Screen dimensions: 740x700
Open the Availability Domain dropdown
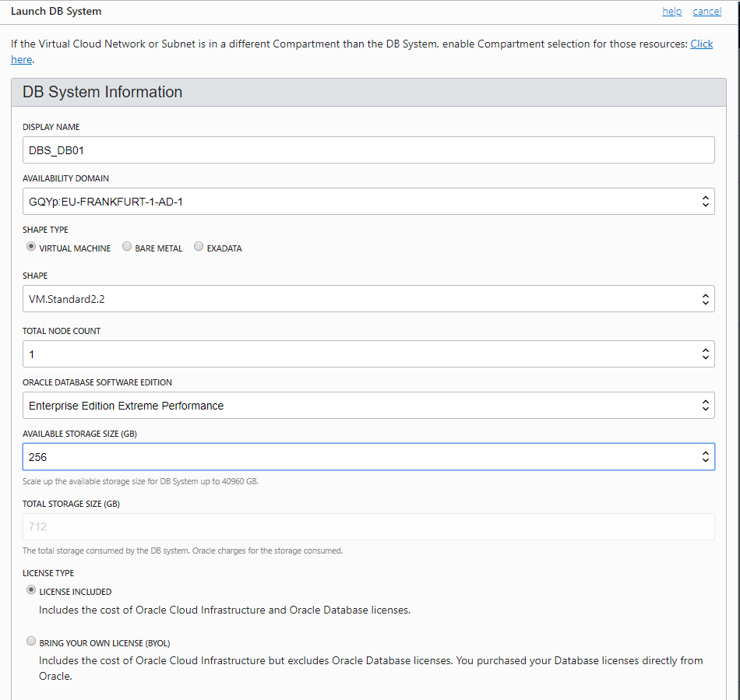(x=368, y=202)
